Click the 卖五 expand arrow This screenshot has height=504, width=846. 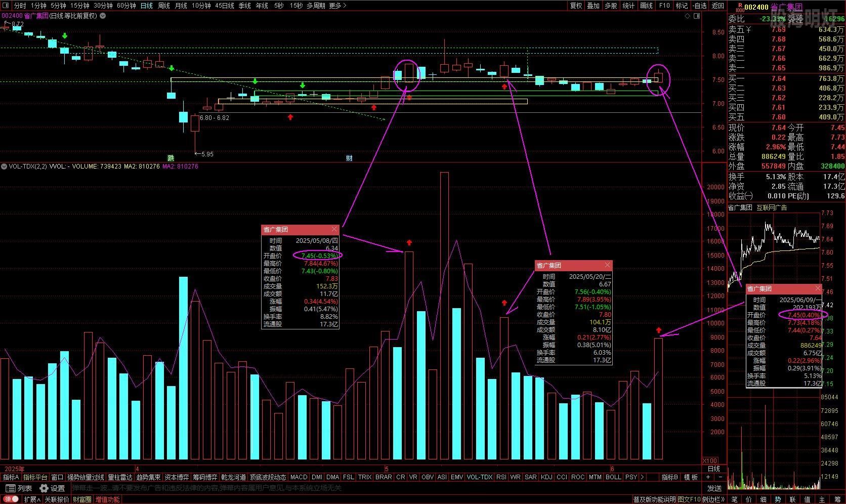tap(749, 30)
